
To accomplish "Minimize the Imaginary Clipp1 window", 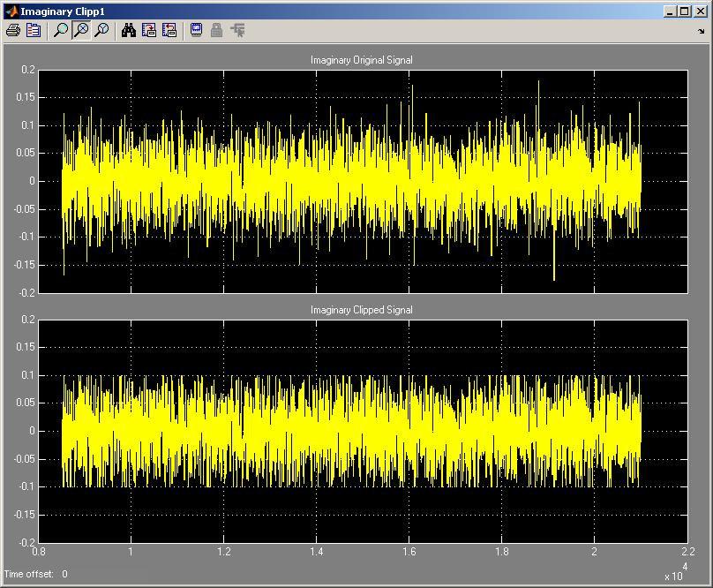I will tap(670, 11).
